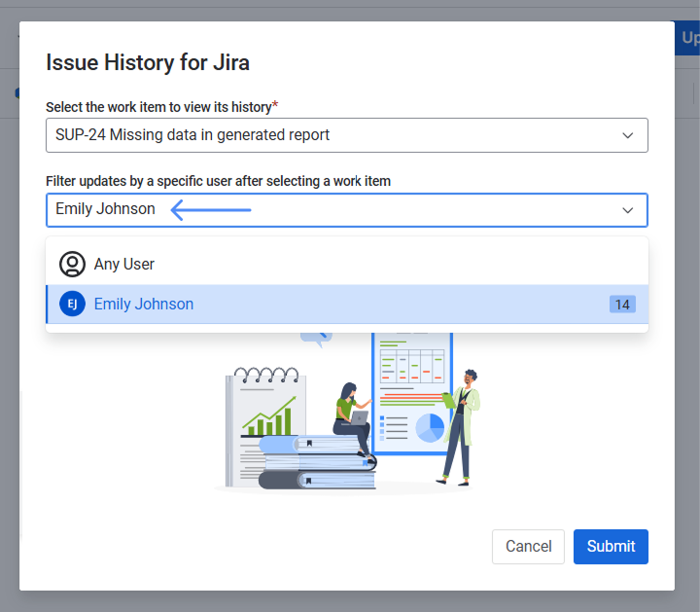Click the woman sitting with a laptop
The image size is (700, 612).
352,414
